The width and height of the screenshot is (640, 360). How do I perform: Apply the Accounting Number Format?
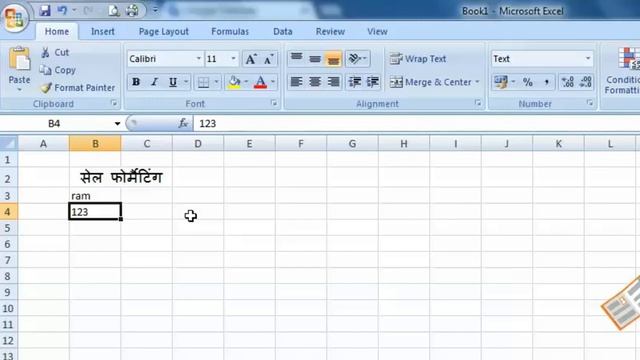[x=501, y=82]
